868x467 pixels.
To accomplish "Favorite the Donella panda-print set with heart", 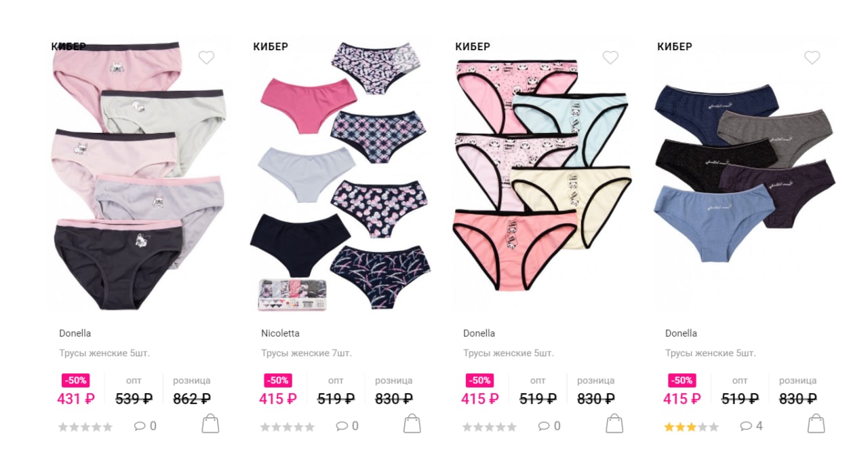I will pyautogui.click(x=610, y=58).
